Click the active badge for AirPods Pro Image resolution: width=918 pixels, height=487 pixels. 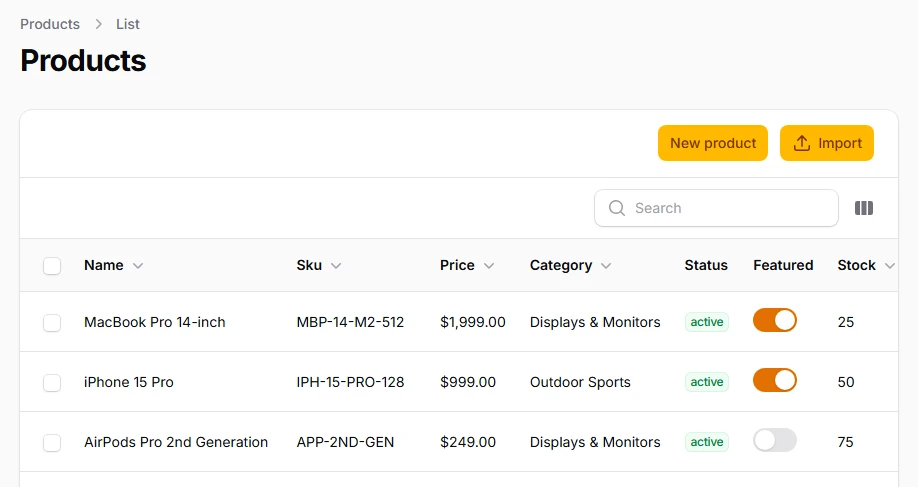[707, 442]
